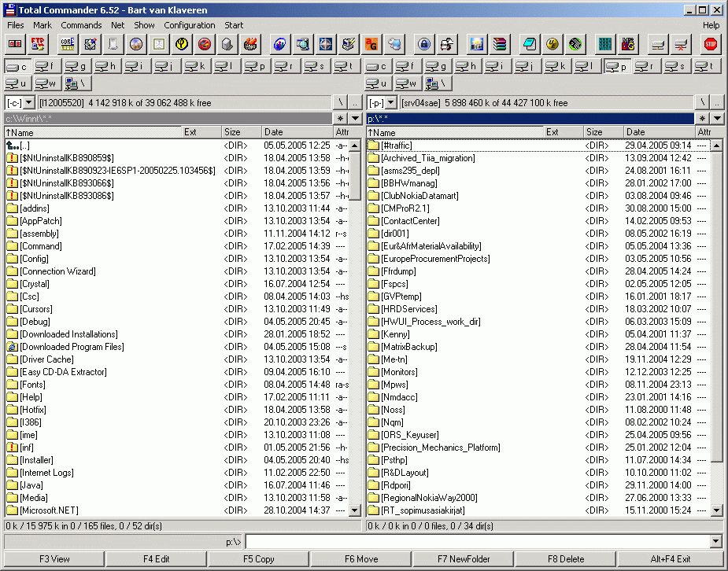Viewport: 728px width, 571px height.
Task: Click the red AB rename toolbar icon
Action: click(x=15, y=44)
